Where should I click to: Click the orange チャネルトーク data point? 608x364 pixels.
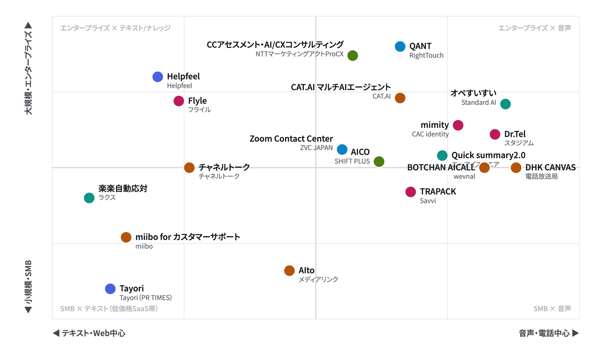(189, 168)
